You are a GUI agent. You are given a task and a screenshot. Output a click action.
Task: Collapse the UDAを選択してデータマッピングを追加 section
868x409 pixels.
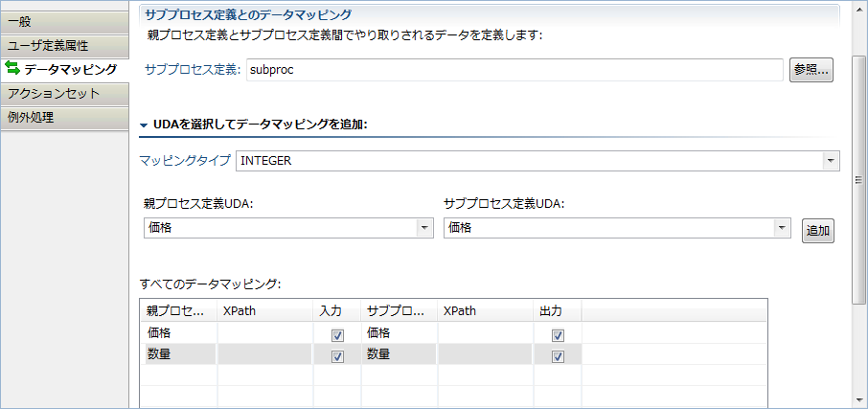144,125
